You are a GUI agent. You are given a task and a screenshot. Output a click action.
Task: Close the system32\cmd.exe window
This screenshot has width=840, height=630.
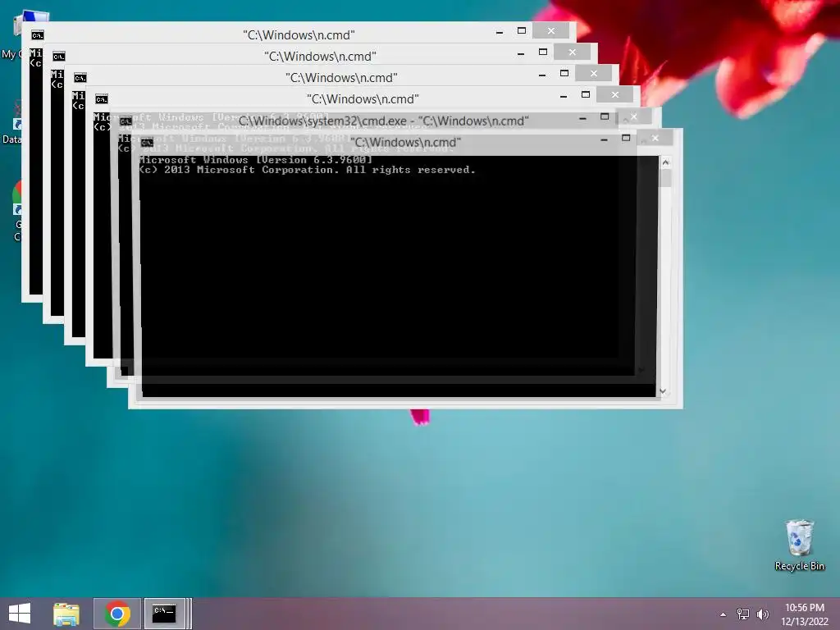pyautogui.click(x=633, y=116)
